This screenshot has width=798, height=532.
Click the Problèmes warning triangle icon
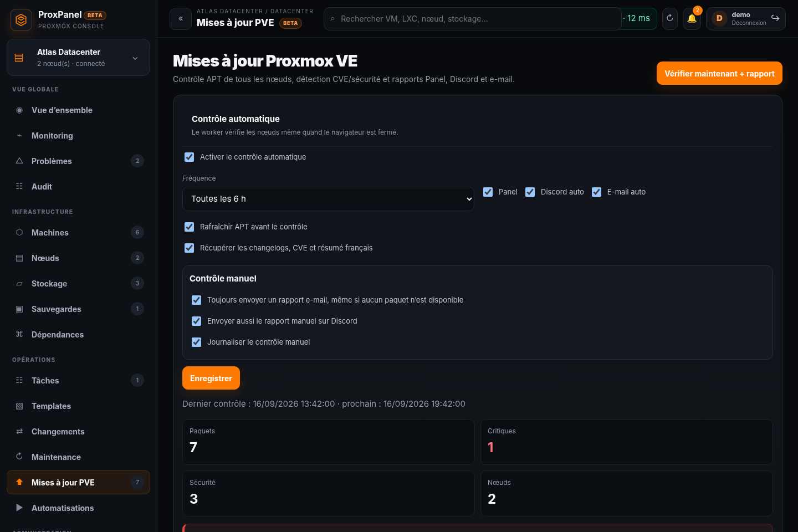tap(19, 161)
